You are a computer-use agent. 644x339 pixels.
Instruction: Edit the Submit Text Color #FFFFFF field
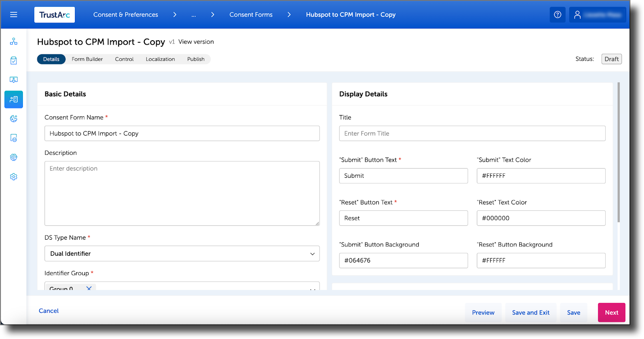coord(541,176)
